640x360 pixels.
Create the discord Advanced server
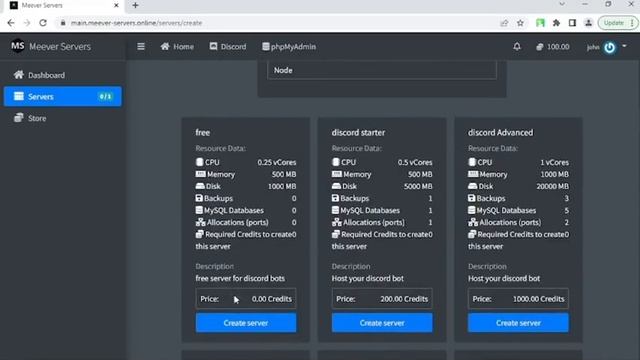[x=518, y=322]
